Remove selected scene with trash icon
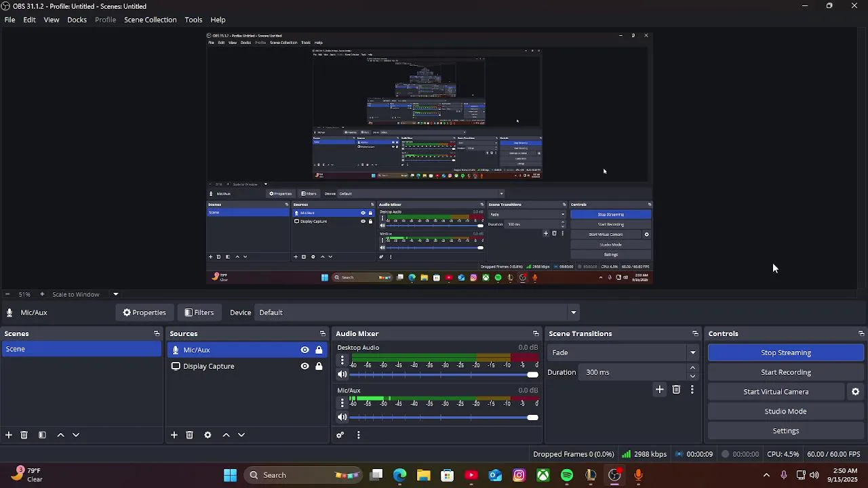The width and height of the screenshot is (868, 488). pos(24,435)
